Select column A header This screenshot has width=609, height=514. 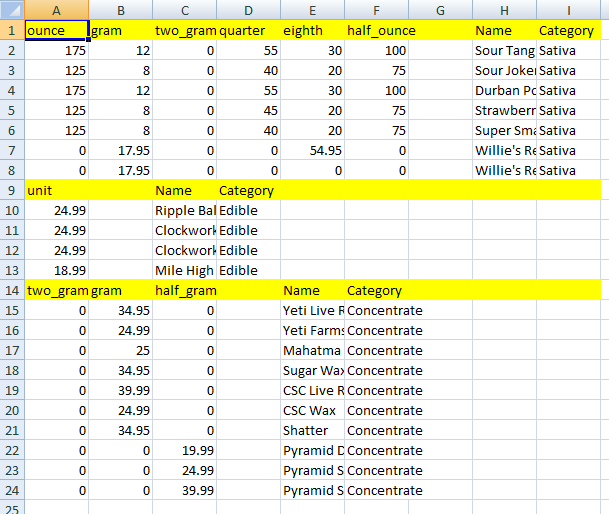pos(57,10)
